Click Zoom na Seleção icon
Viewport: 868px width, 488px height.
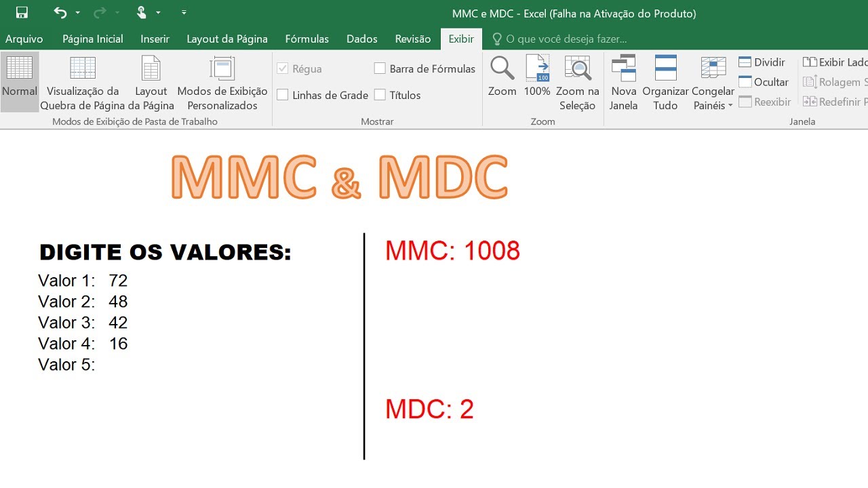[x=578, y=83]
